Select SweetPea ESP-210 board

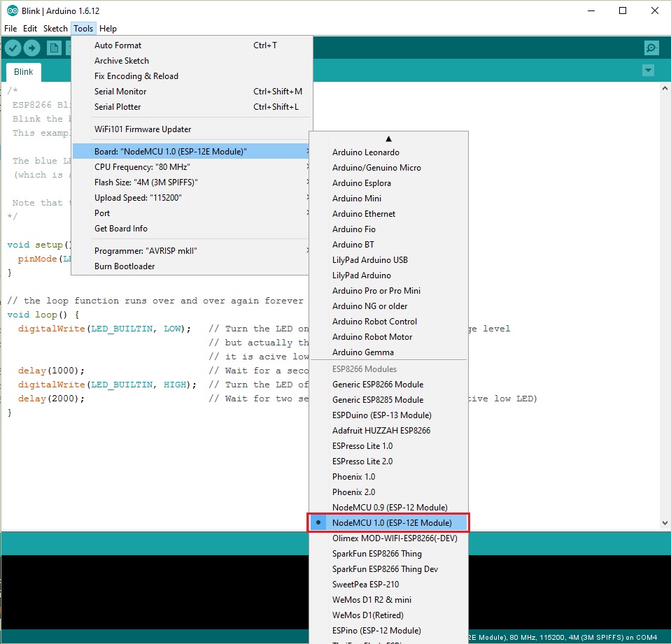tap(388, 585)
